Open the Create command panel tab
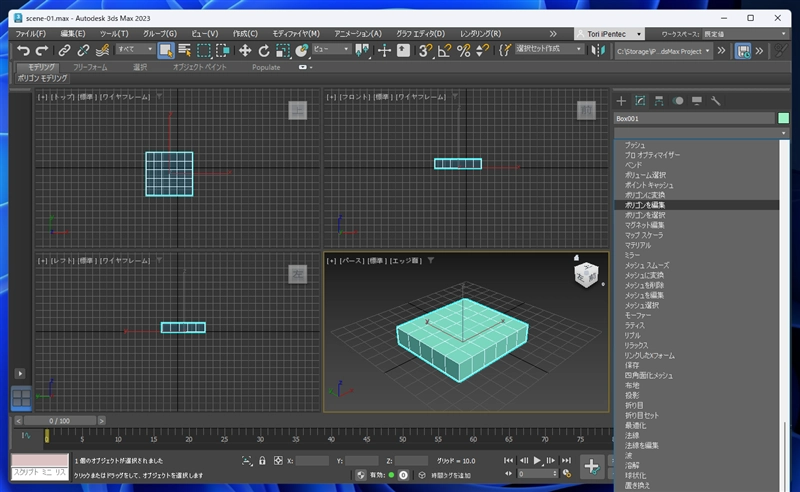The height and width of the screenshot is (492, 800). coord(621,101)
